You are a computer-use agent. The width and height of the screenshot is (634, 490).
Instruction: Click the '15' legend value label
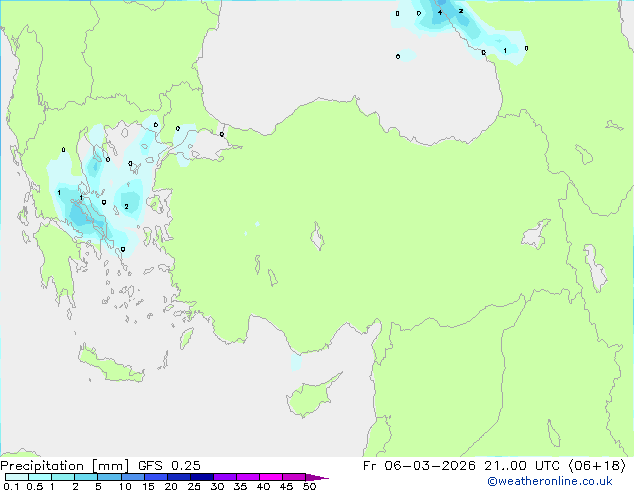148,486
